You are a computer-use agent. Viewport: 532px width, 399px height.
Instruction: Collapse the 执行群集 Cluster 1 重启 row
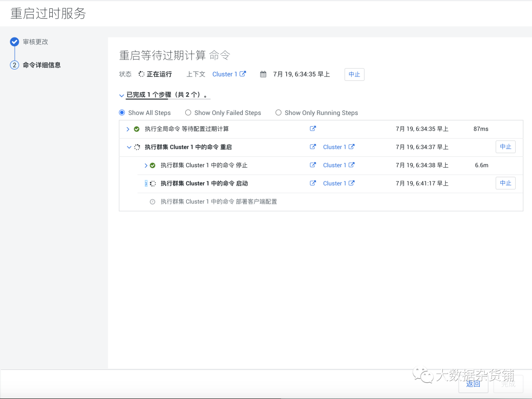pyautogui.click(x=129, y=147)
